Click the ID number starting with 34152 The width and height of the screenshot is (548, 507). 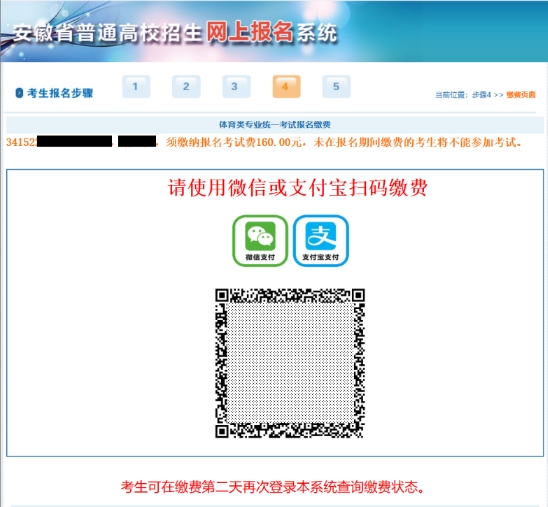coord(59,142)
